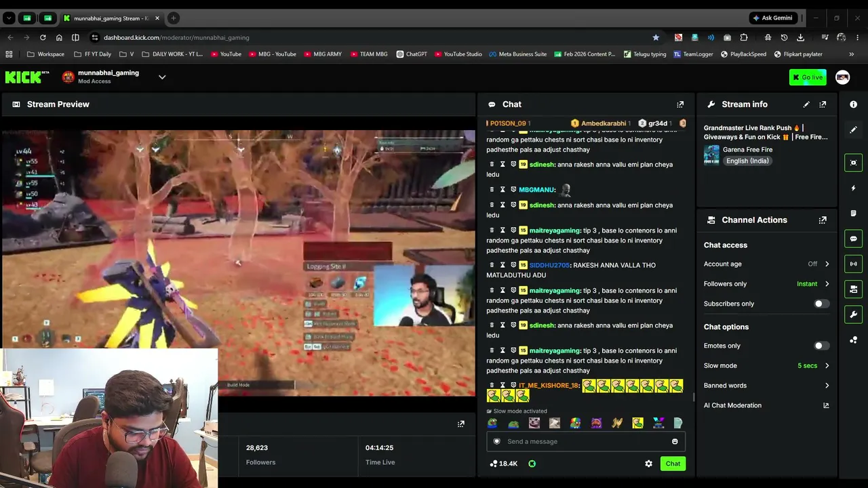This screenshot has height=488, width=868.
Task: Open the ChatGPT bookmark
Action: 412,54
